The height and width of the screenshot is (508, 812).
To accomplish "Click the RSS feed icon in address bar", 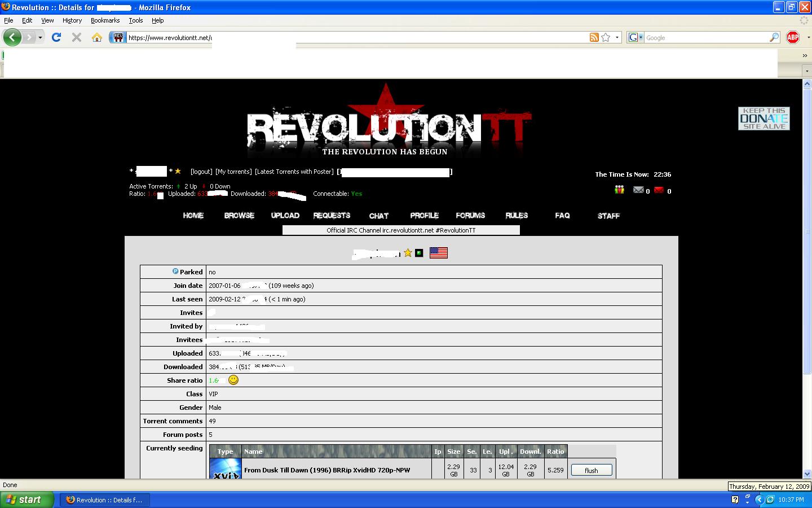I will (594, 37).
